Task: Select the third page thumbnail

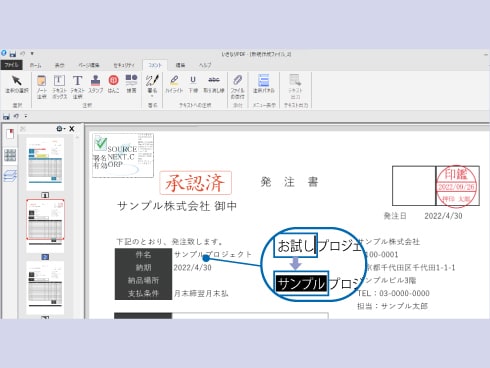Action: coord(45,287)
